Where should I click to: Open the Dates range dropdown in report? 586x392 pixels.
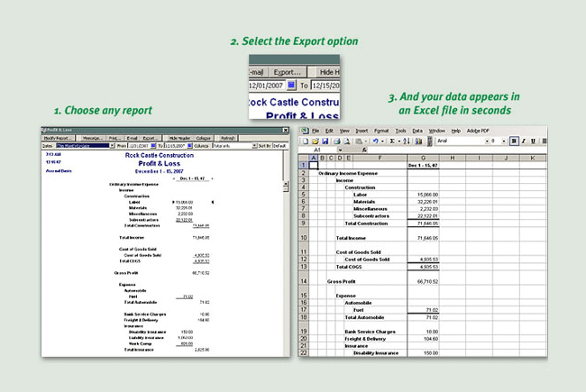pos(112,145)
